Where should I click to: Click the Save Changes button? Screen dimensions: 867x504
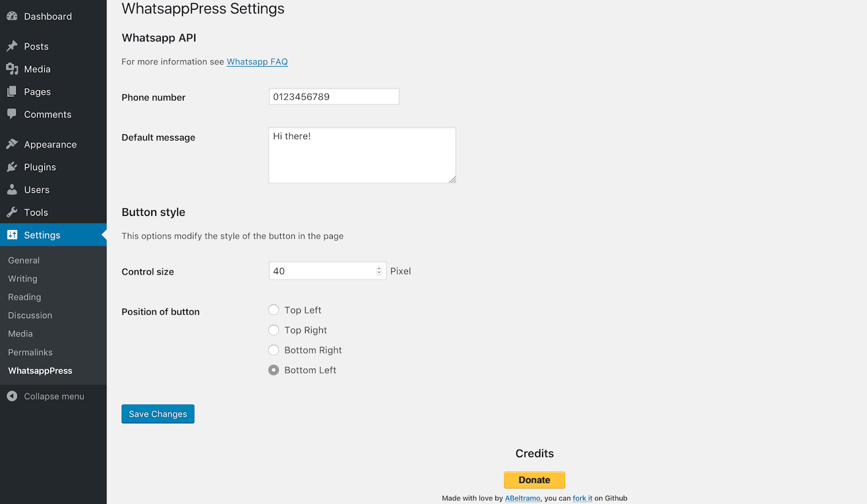click(158, 414)
